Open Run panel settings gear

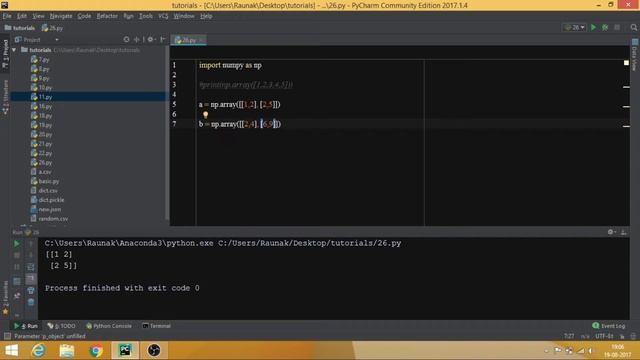pos(611,232)
